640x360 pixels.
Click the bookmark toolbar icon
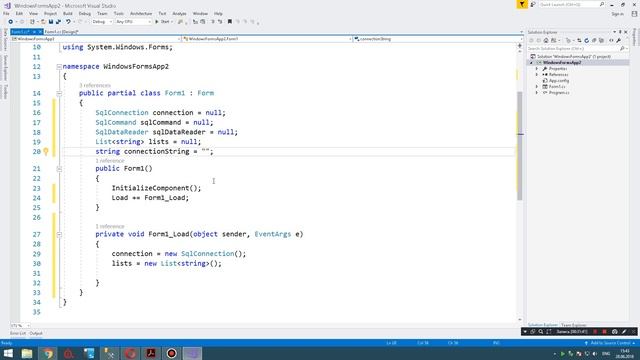pyautogui.click(x=230, y=22)
